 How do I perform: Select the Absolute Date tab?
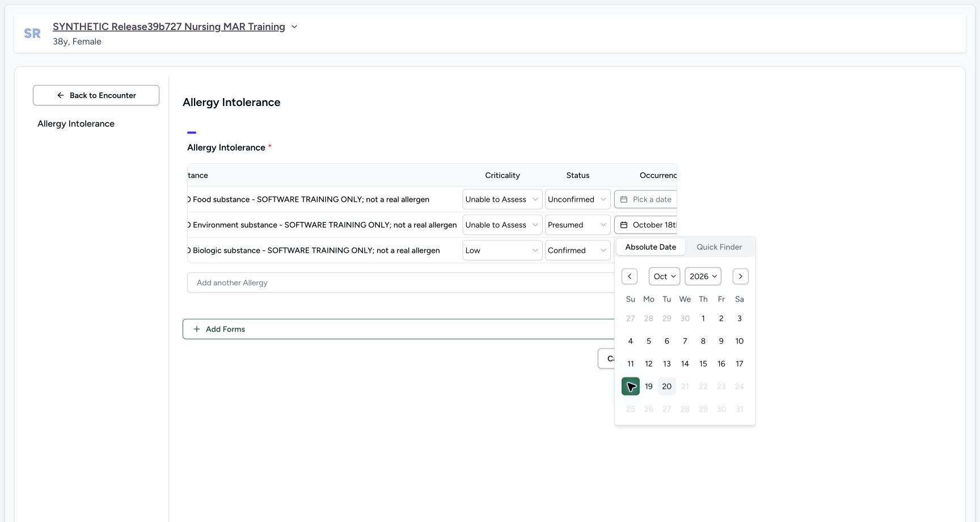[x=650, y=247]
